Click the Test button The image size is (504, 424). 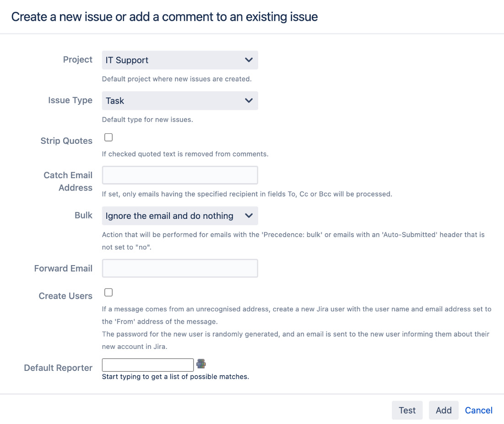(407, 410)
